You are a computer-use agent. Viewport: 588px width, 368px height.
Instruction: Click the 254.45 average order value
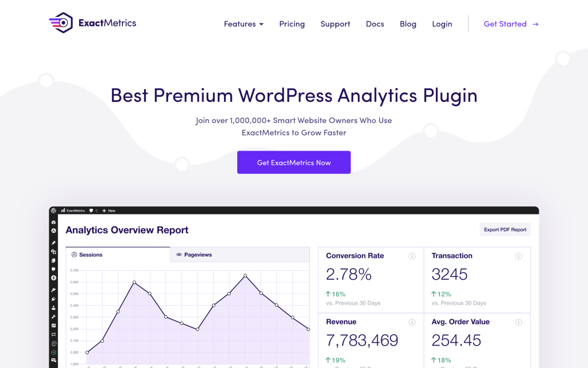(456, 340)
